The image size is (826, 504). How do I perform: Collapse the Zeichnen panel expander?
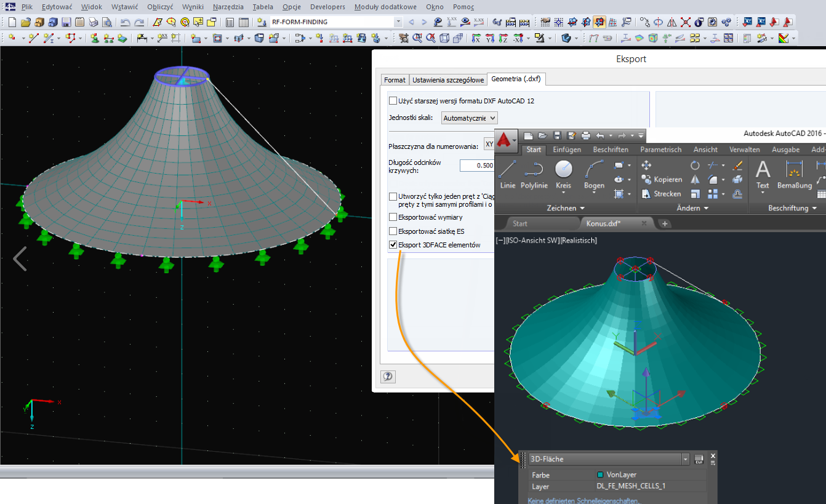pos(581,207)
